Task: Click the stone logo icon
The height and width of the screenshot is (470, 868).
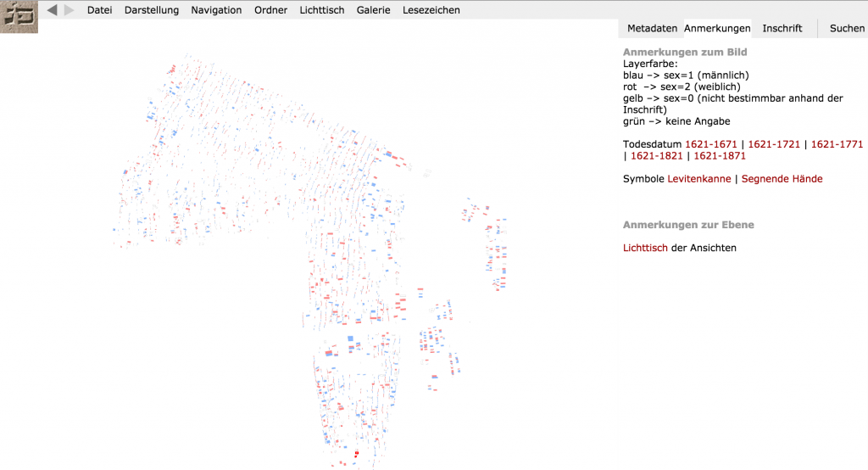Action: tap(19, 16)
